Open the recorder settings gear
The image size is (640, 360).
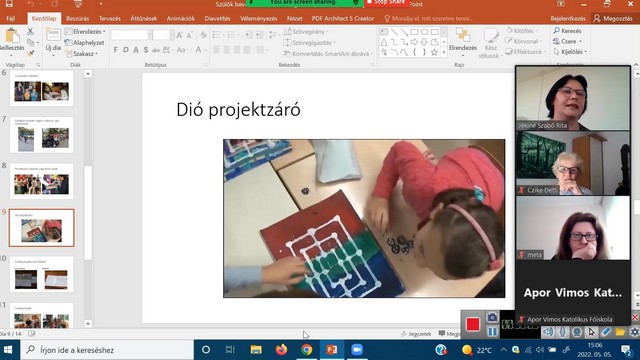(x=634, y=332)
